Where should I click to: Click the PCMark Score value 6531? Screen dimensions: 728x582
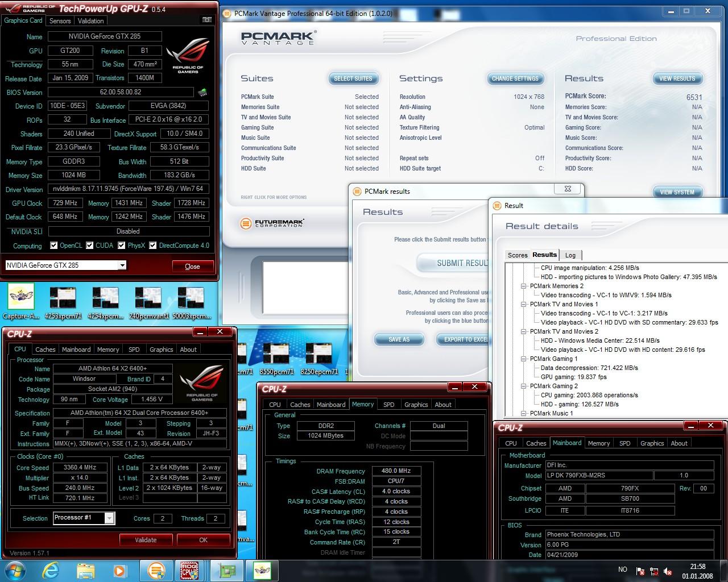[694, 97]
